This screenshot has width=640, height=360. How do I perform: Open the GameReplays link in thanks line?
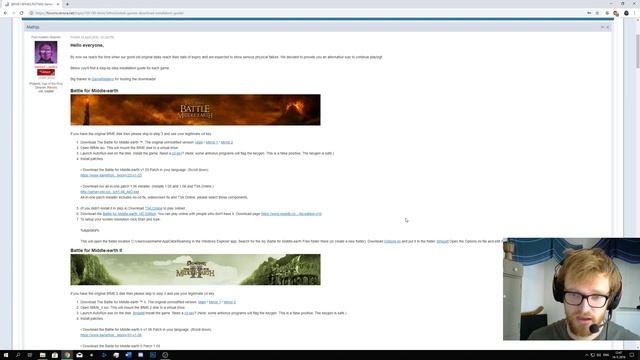[x=102, y=79]
